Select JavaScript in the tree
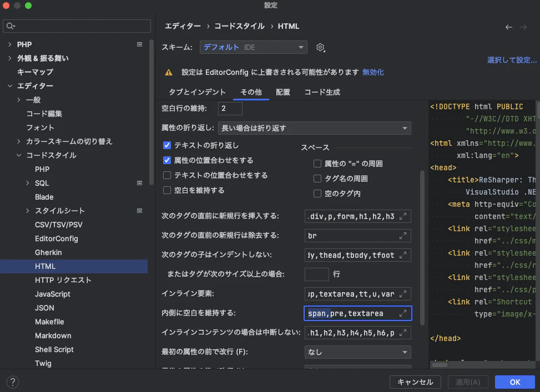Viewport: 540px width, 392px height. pyautogui.click(x=53, y=294)
